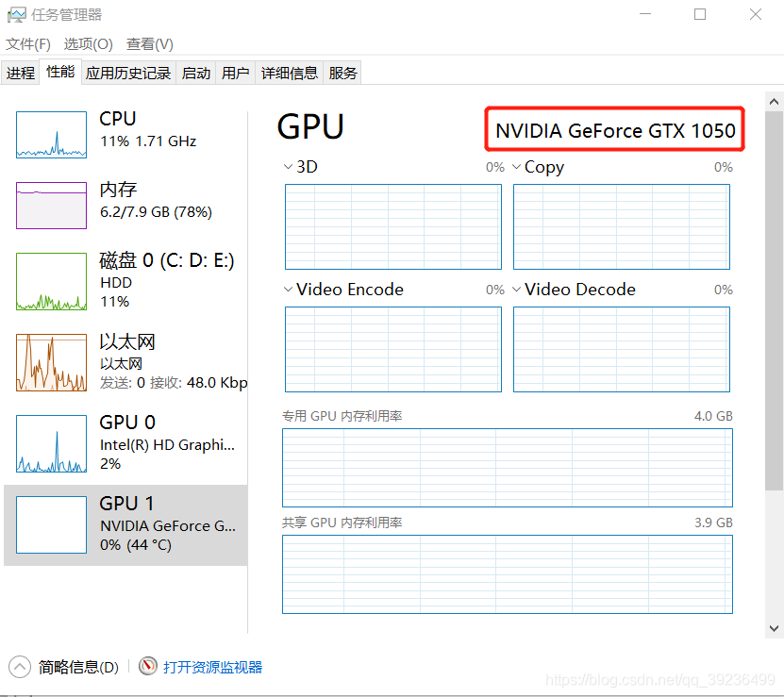Viewport: 784px width, 697px height.
Task: Click the 'Intel(R) HD Graphi...' text
Action: click(167, 444)
